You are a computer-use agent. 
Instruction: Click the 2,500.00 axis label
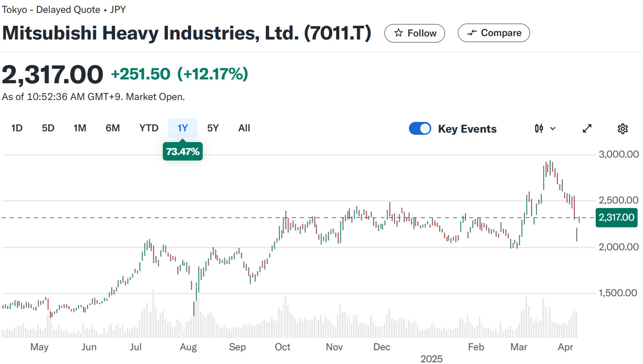coord(619,200)
